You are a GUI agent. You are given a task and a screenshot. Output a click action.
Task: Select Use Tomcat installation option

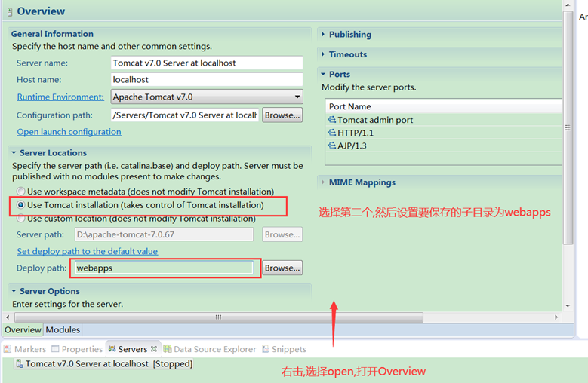coord(21,205)
